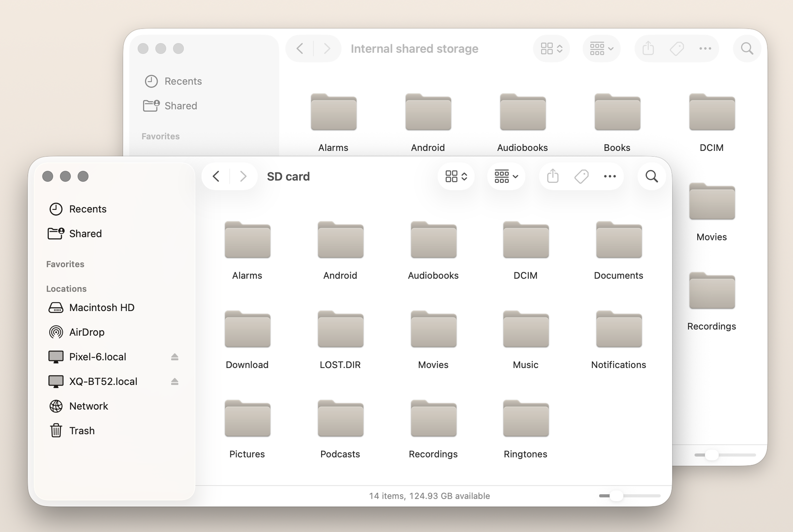Click SD card window title
The image size is (793, 532).
[288, 177]
